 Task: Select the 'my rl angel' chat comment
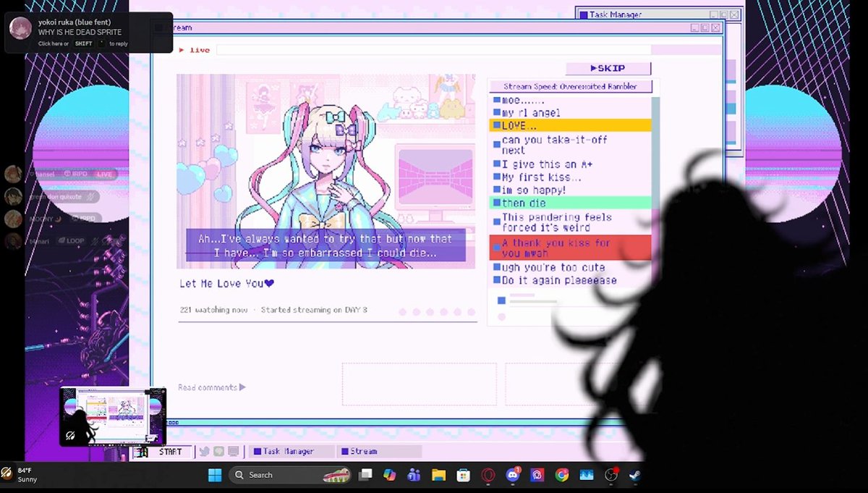pyautogui.click(x=570, y=113)
